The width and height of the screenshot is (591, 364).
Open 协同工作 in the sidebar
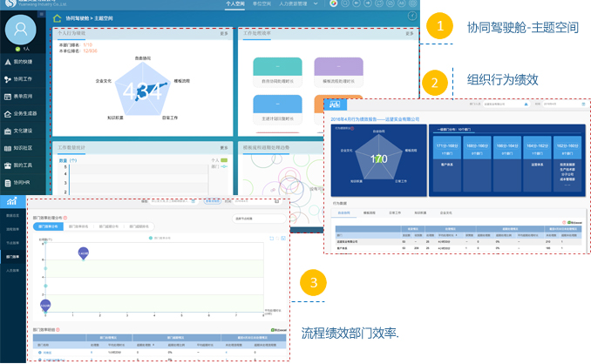click(x=24, y=79)
